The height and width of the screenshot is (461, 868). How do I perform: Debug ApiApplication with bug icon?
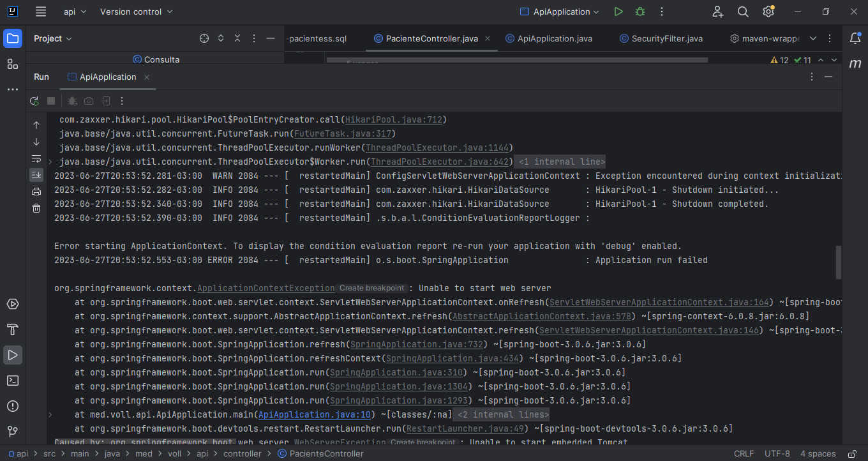[x=640, y=11]
